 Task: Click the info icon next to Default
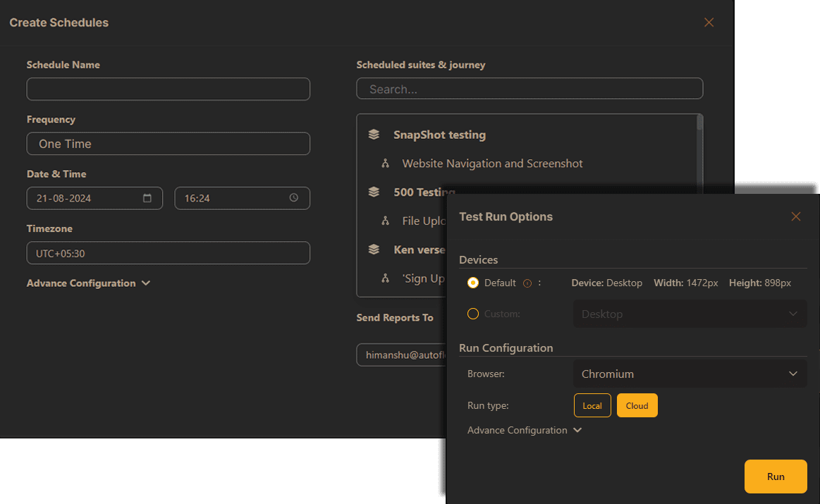pyautogui.click(x=527, y=283)
